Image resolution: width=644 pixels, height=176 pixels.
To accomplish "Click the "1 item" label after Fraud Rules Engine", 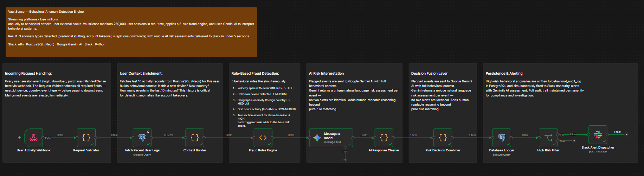I will click(291, 135).
